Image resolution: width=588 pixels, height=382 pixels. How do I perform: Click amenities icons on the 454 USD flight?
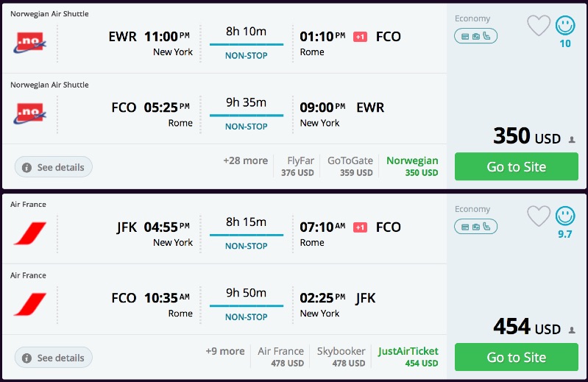click(475, 226)
